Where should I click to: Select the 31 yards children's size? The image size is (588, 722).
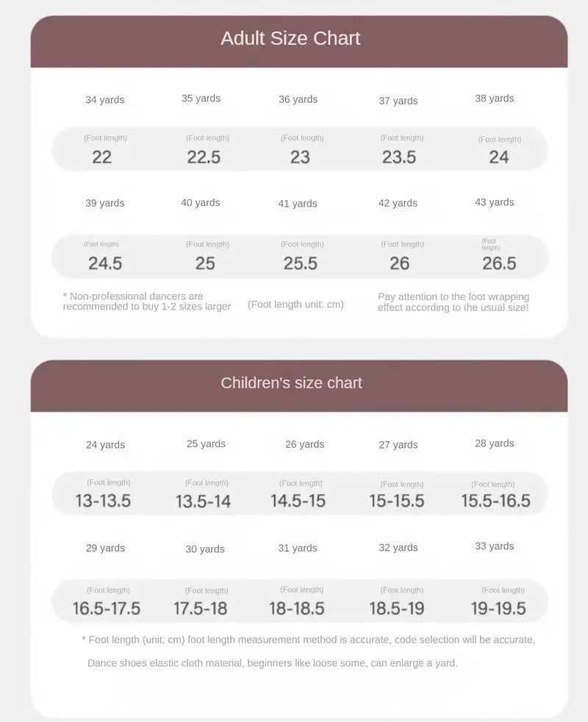tap(298, 548)
